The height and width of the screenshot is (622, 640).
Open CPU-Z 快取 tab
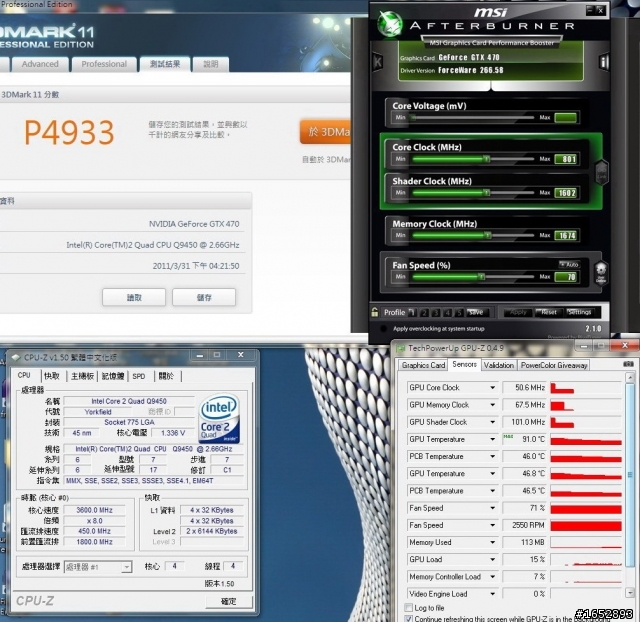pyautogui.click(x=52, y=376)
